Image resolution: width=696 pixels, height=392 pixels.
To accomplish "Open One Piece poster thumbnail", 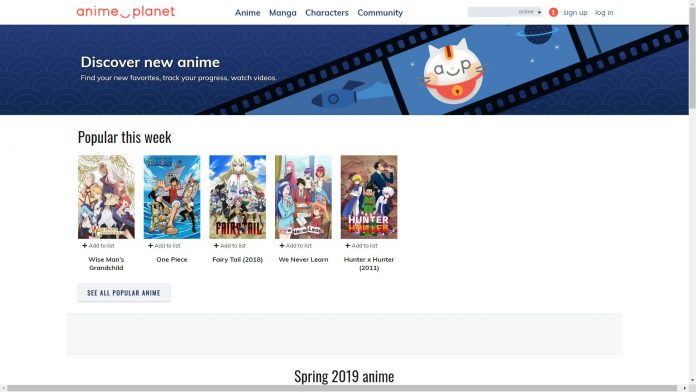I will tap(172, 197).
